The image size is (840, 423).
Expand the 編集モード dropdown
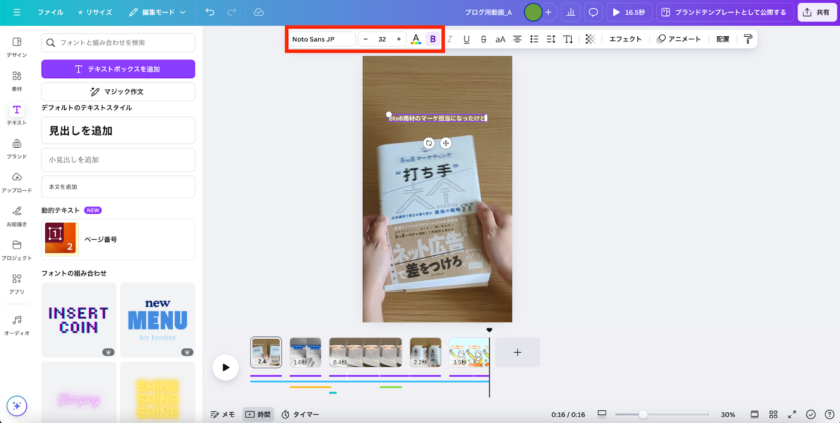click(159, 12)
